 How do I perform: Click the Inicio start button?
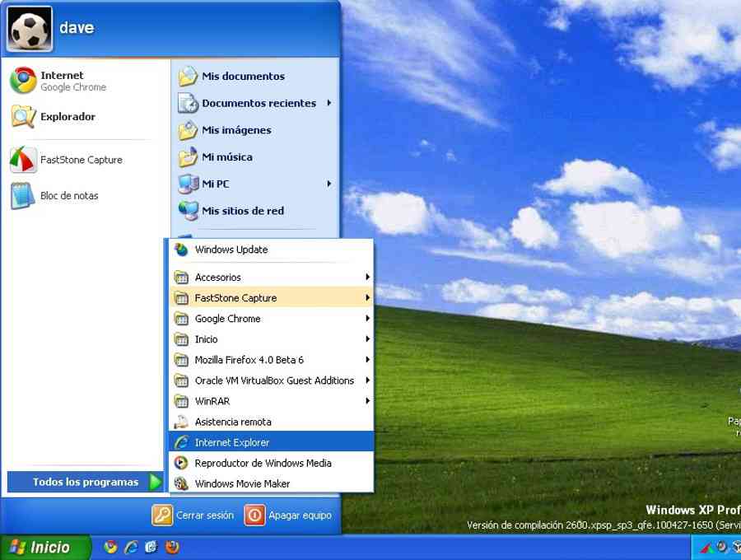click(x=44, y=548)
